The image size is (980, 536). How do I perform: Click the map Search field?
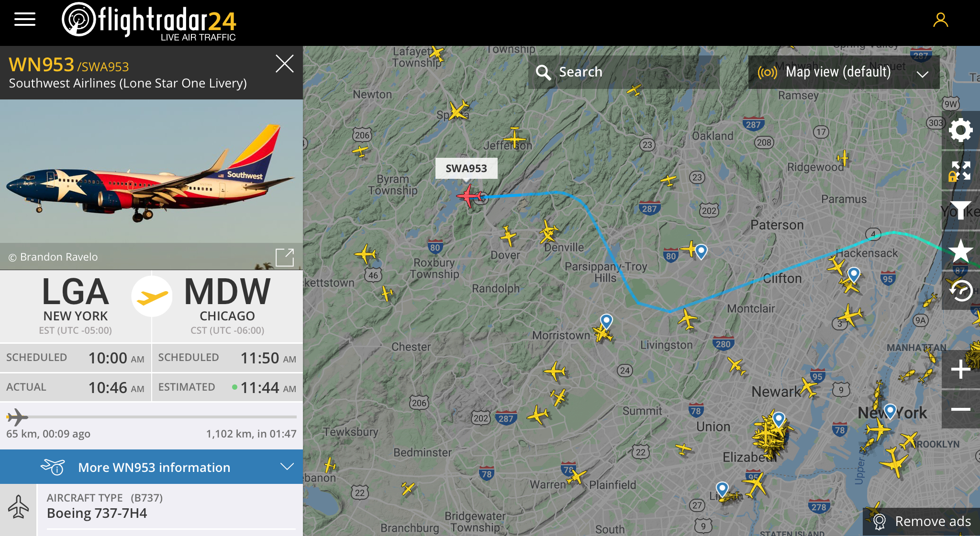(624, 72)
